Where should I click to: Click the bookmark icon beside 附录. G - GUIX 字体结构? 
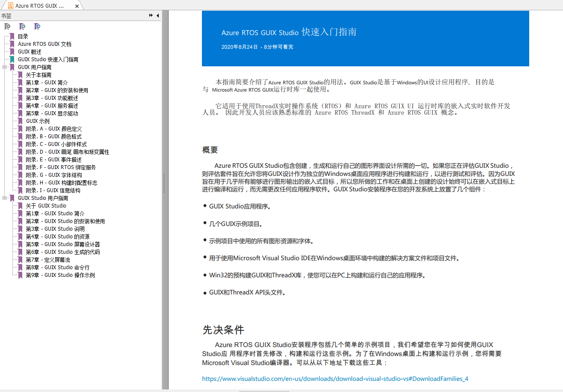[20, 175]
